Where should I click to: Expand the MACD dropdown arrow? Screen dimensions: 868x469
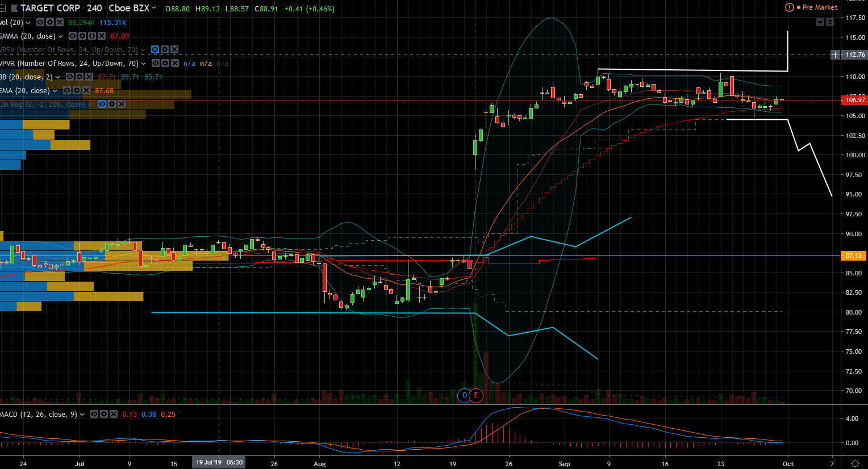pos(82,414)
